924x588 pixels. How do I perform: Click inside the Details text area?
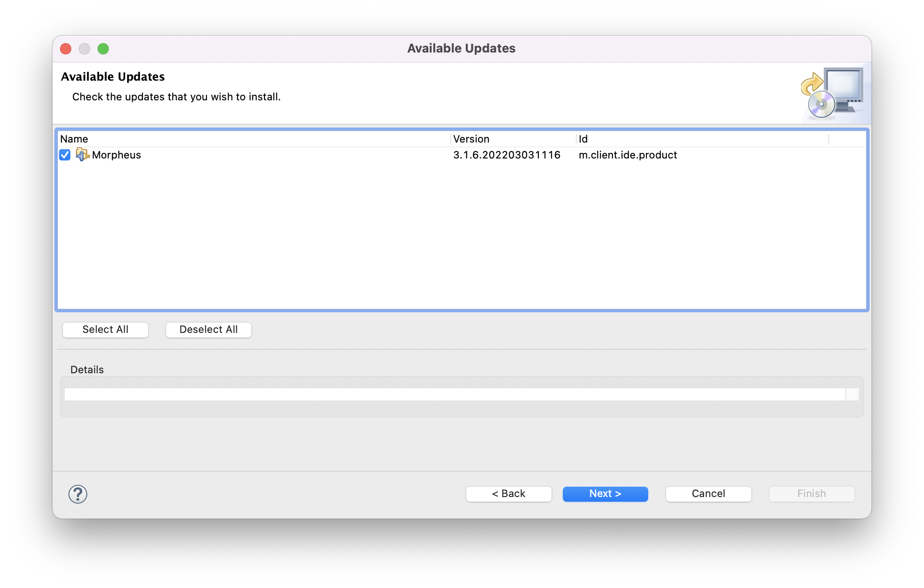pyautogui.click(x=454, y=394)
